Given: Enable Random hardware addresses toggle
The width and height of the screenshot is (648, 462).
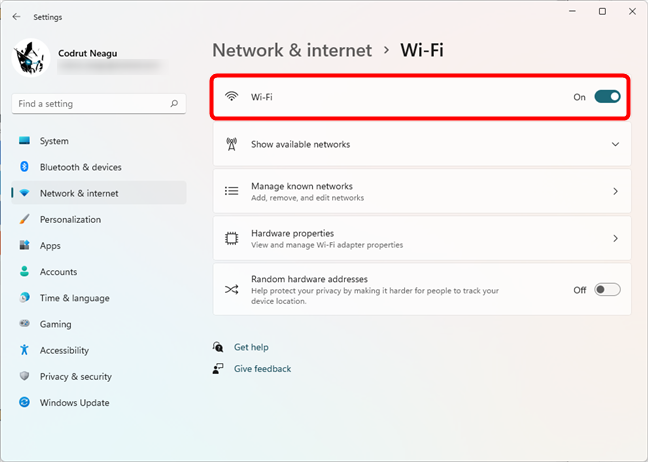Looking at the screenshot, I should 607,290.
